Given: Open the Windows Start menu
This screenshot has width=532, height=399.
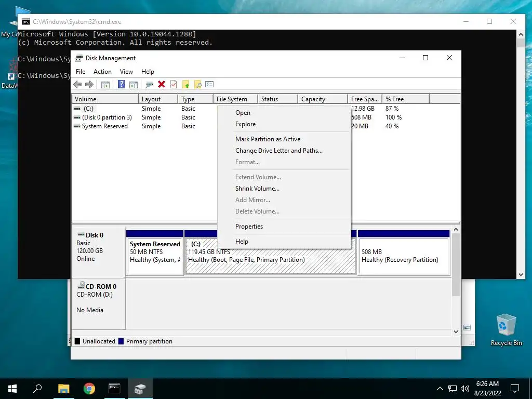Looking at the screenshot, I should click(12, 389).
